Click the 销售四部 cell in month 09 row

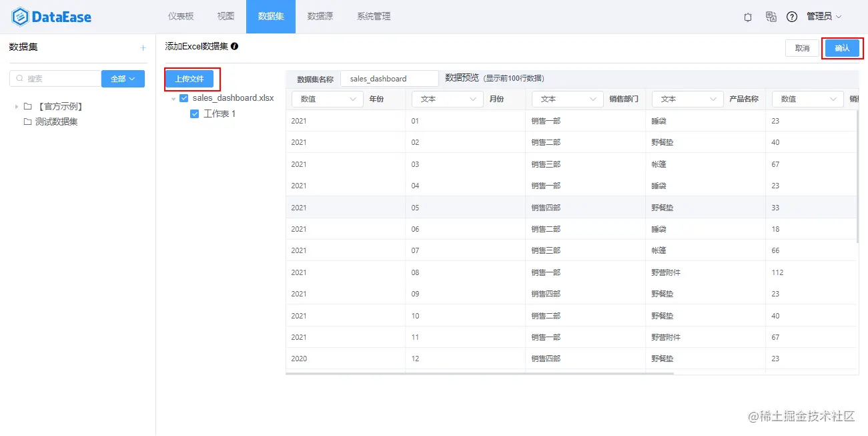click(x=546, y=294)
